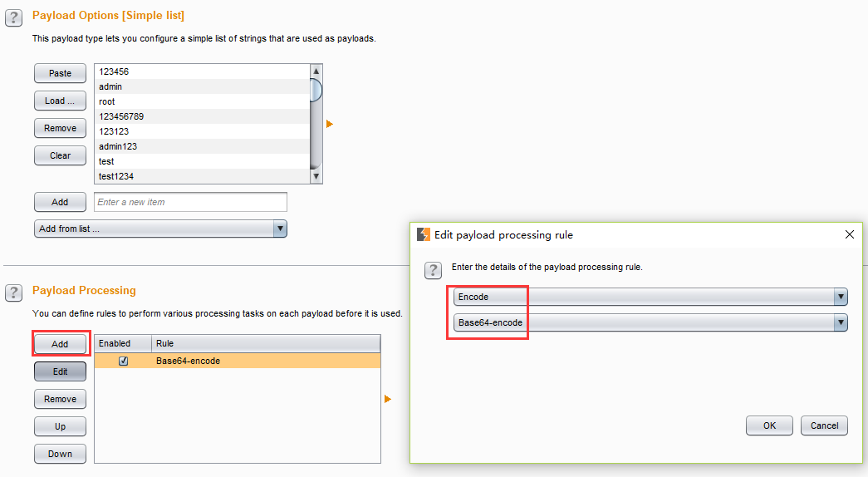This screenshot has height=477, width=868.
Task: Click Rule column header
Action: pos(266,343)
